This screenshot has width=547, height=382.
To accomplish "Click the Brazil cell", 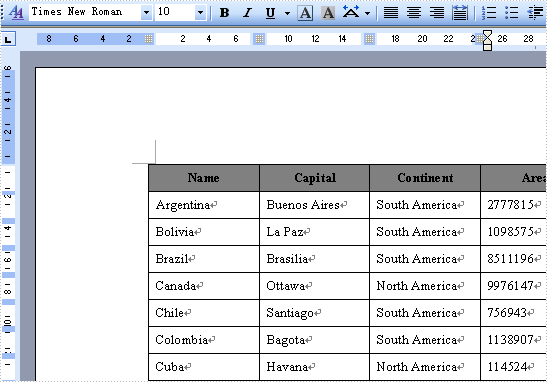I will click(x=204, y=259).
